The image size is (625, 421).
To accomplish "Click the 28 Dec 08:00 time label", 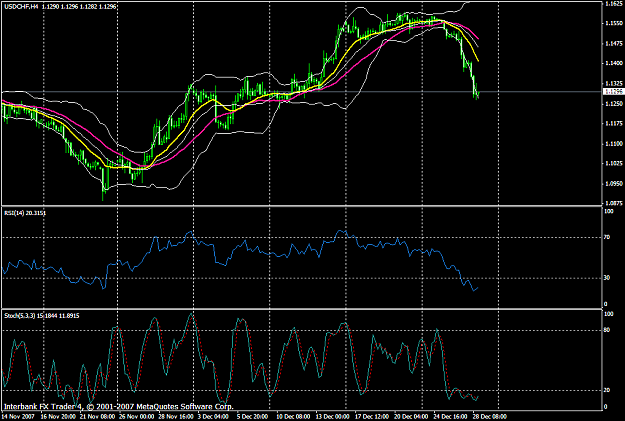I will point(490,417).
